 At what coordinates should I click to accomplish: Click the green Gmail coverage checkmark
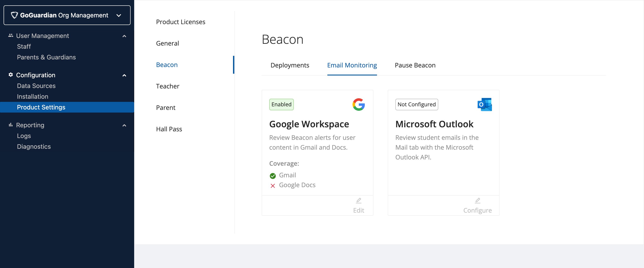(x=273, y=176)
